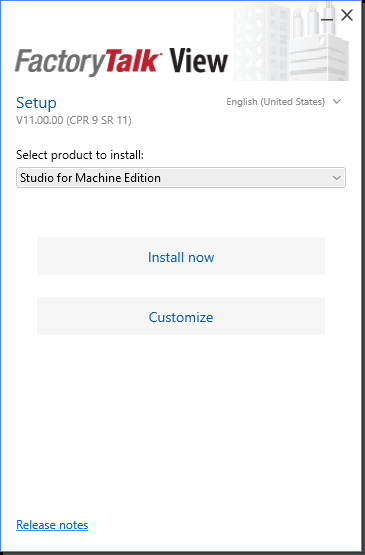Open the Release notes link
This screenshot has height=555, width=365.
point(52,525)
